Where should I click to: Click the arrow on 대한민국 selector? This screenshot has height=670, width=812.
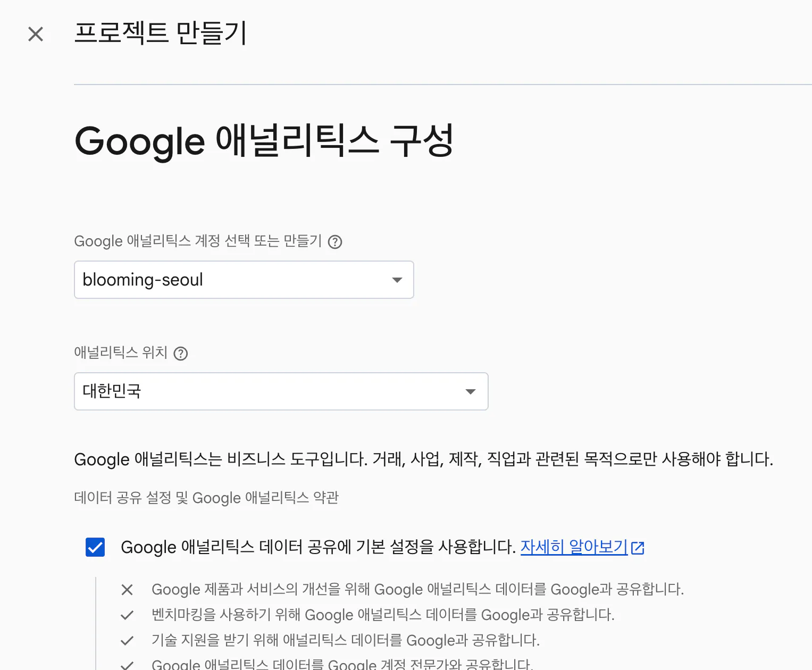[470, 392]
